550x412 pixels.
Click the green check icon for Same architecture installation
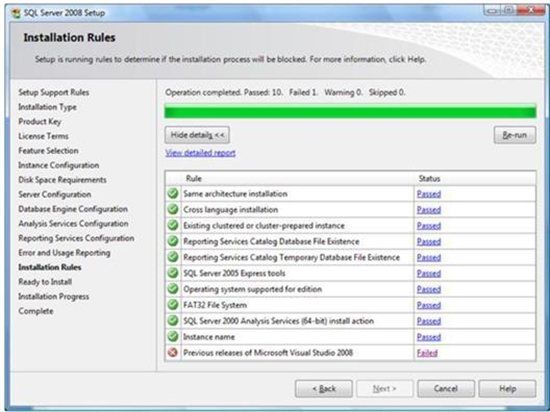(173, 193)
